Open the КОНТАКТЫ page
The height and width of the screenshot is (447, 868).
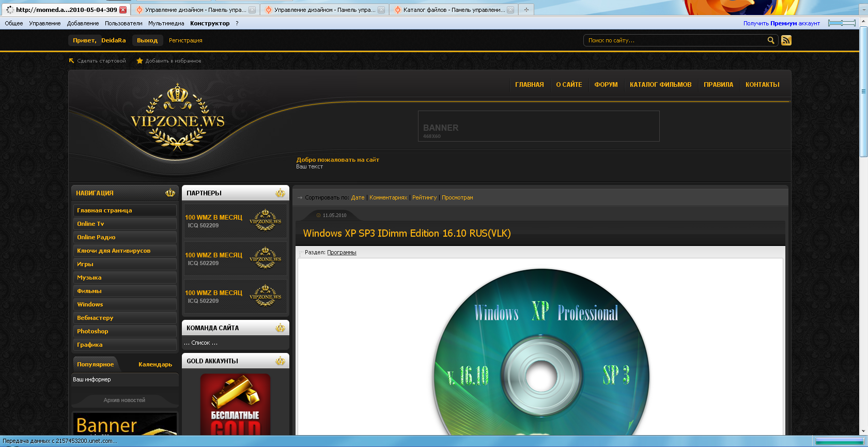(763, 85)
